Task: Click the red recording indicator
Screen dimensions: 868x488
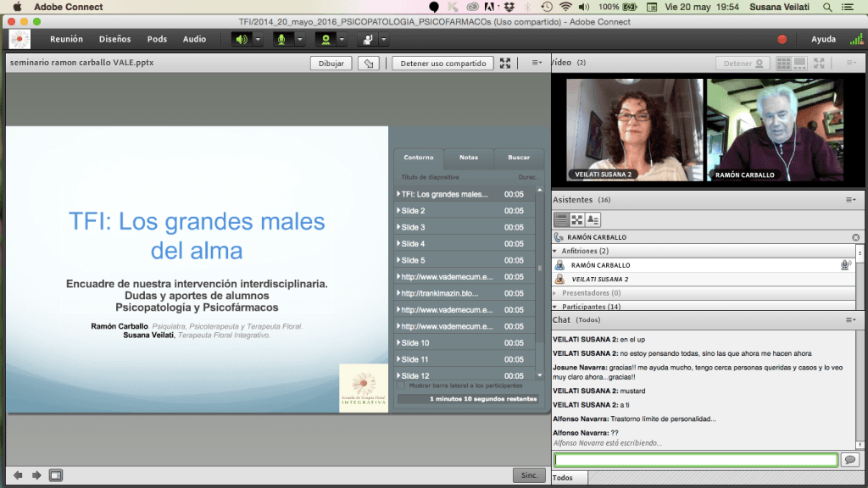Action: coord(782,39)
